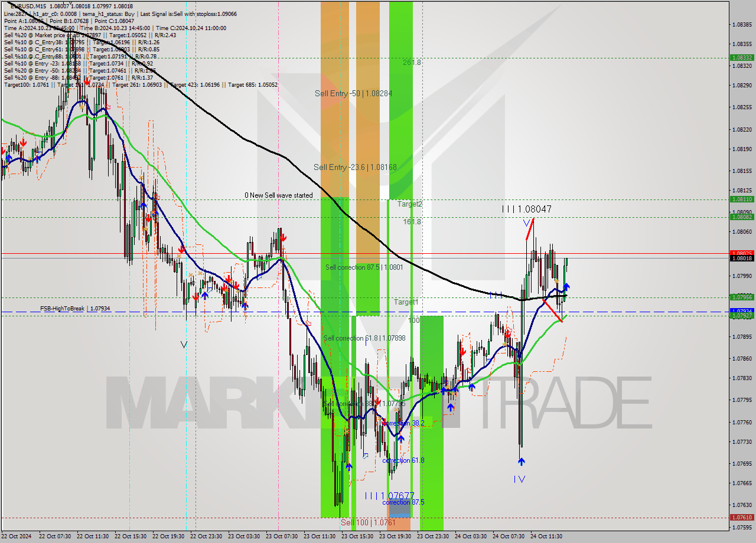Click the 1.08220 price axis value
The width and height of the screenshot is (756, 543).
(x=742, y=130)
